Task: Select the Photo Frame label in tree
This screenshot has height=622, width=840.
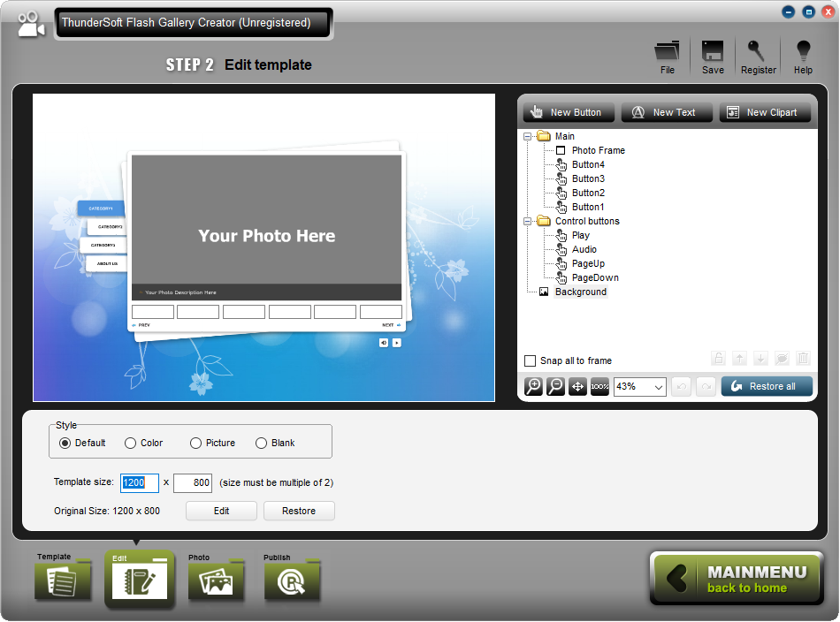Action: click(599, 150)
